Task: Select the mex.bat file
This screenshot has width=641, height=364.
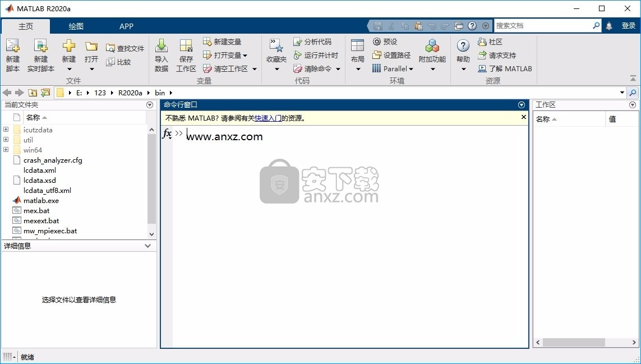Action: tap(36, 211)
